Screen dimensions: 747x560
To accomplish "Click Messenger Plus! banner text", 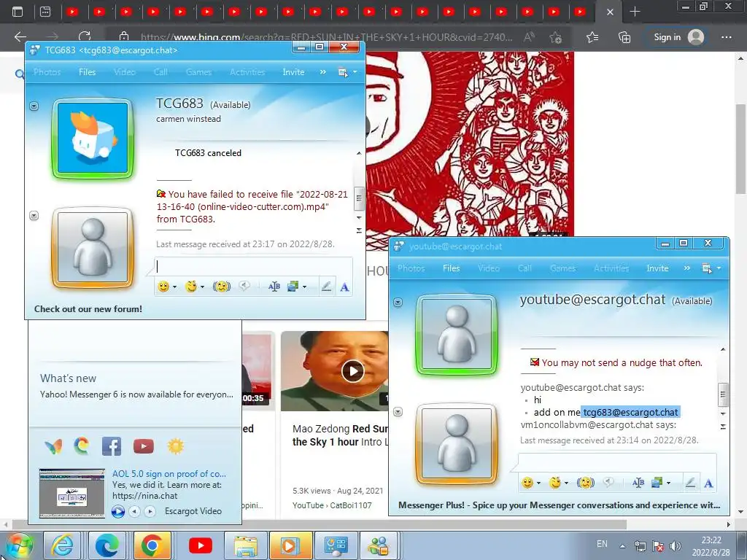I will click(560, 505).
